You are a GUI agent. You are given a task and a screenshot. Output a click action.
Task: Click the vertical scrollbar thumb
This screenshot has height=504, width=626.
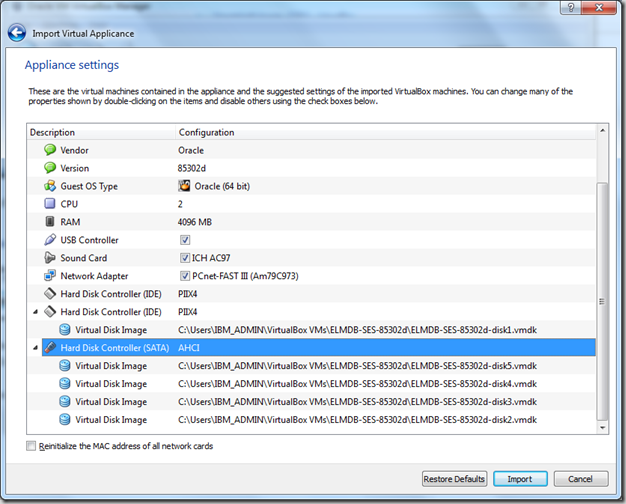[x=602, y=302]
